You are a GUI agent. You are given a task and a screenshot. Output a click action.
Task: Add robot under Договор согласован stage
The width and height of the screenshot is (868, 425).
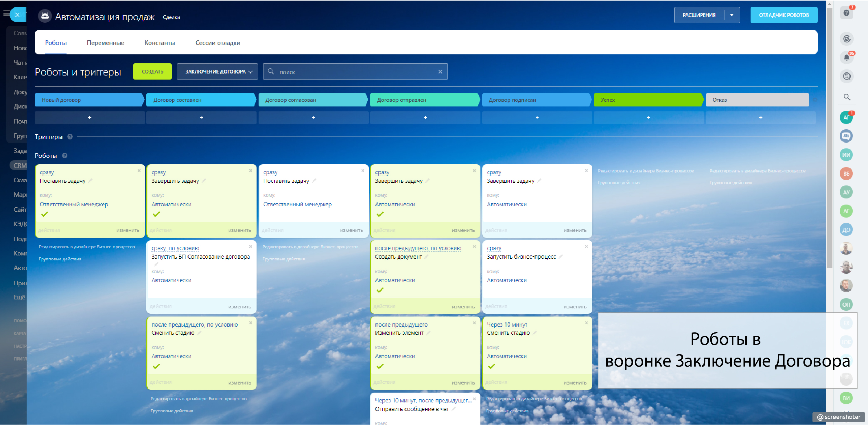313,117
